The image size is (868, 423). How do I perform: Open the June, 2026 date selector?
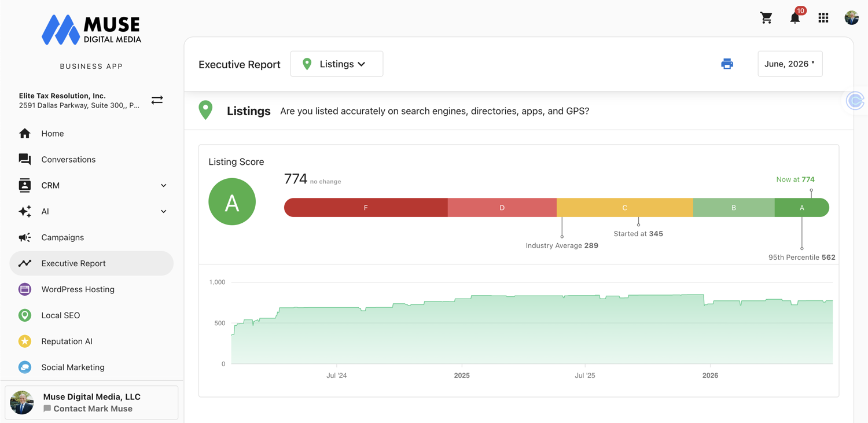790,64
